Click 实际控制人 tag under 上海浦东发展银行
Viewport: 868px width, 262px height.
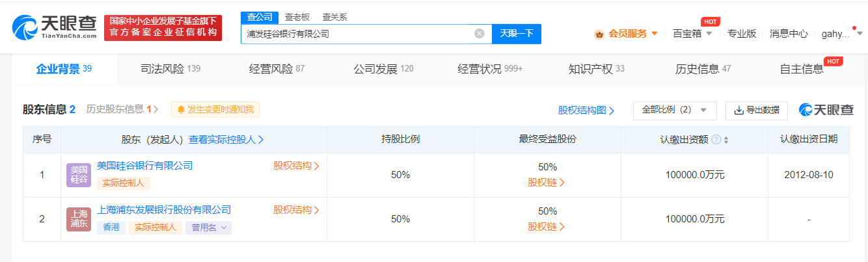pyautogui.click(x=155, y=228)
